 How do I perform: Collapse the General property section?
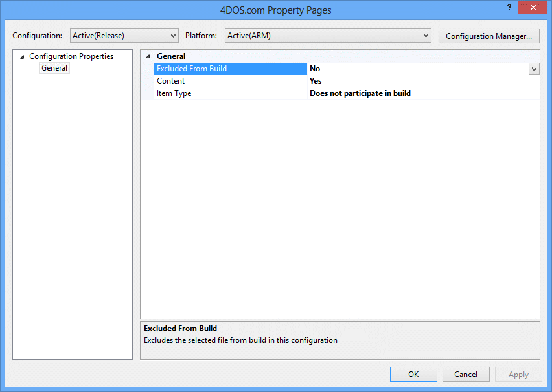pos(148,56)
